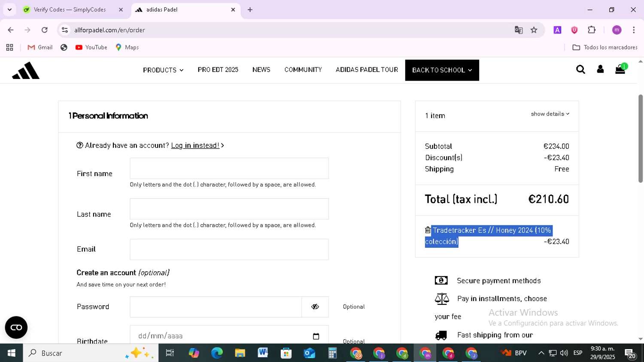Open Microsoft Store from taskbar
Viewport: 644px width, 362px height.
(286, 353)
